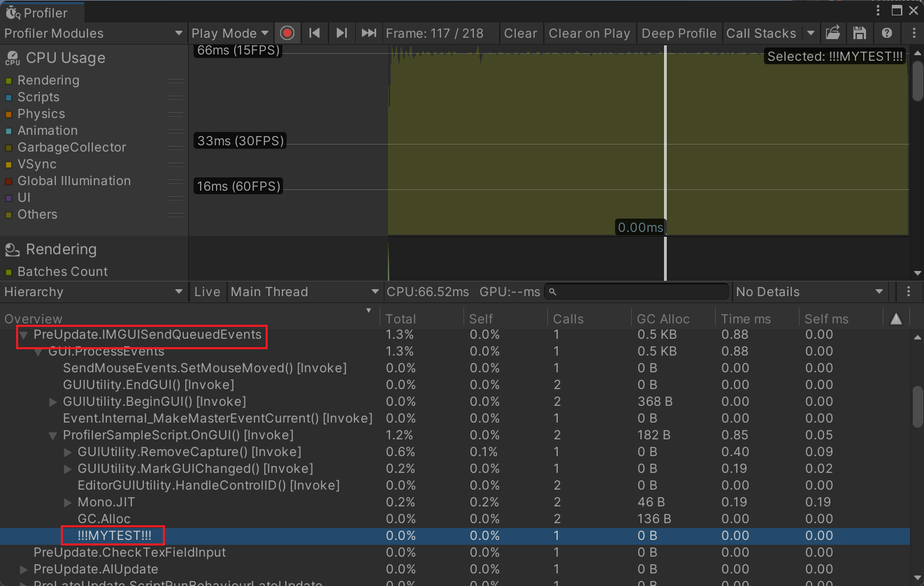Collapse PreUpdate.IMGUISendQueuedEvents row
924x586 pixels.
pyautogui.click(x=24, y=335)
